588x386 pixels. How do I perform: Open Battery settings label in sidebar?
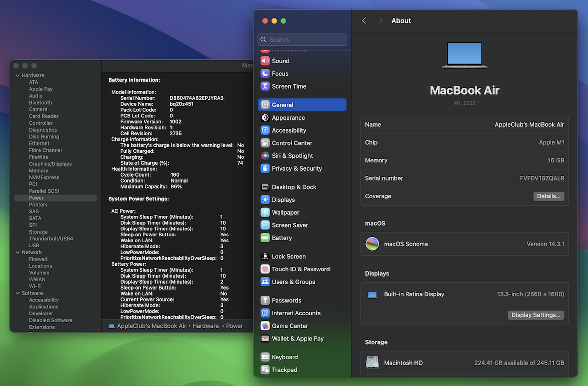click(282, 238)
